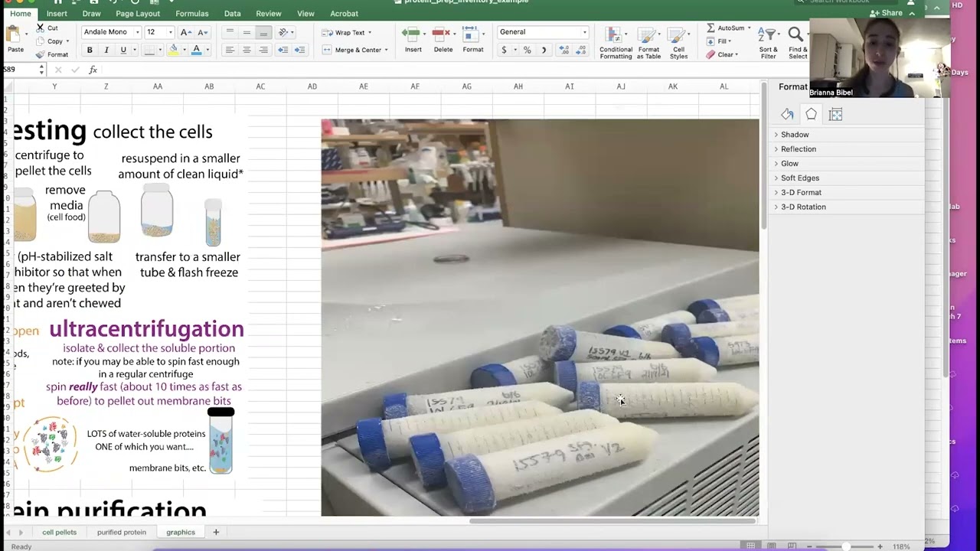Open text orientation options

click(x=285, y=32)
